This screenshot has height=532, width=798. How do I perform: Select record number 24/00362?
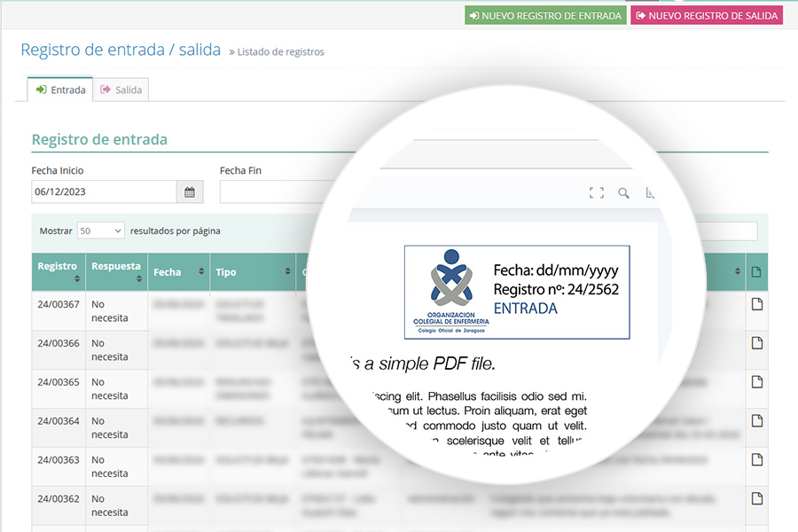(59, 499)
